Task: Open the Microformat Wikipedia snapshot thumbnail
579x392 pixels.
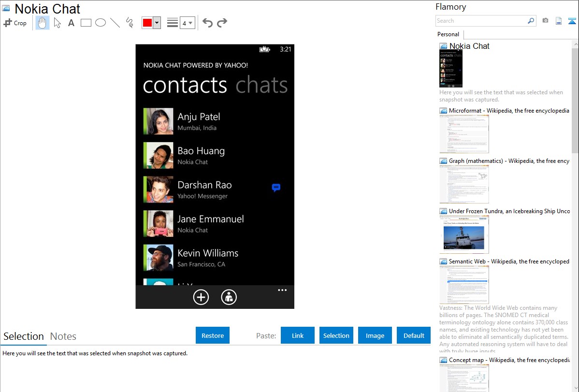Action: (464, 134)
